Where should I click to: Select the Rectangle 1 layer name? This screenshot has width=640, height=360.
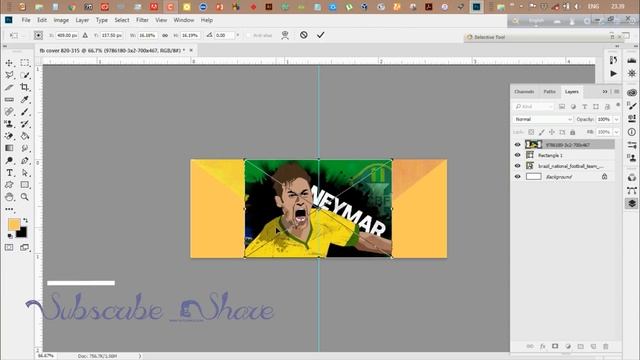pyautogui.click(x=550, y=156)
